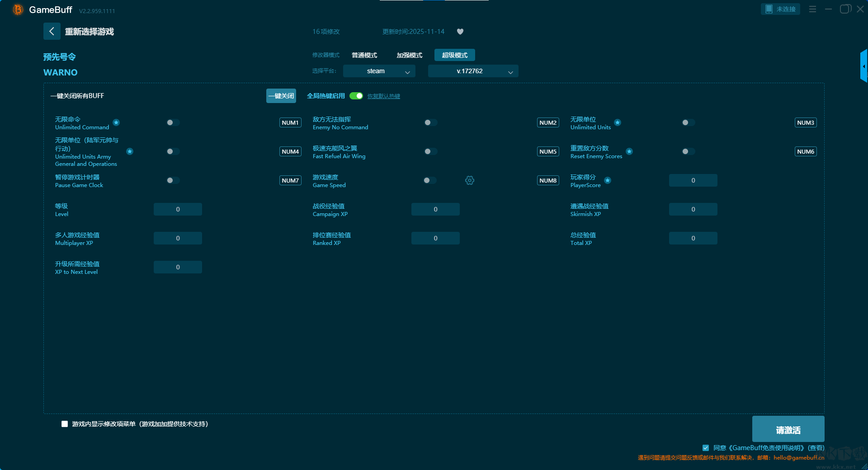This screenshot has width=868, height=470.
Task: Expand the blue side panel handle
Action: (863, 66)
